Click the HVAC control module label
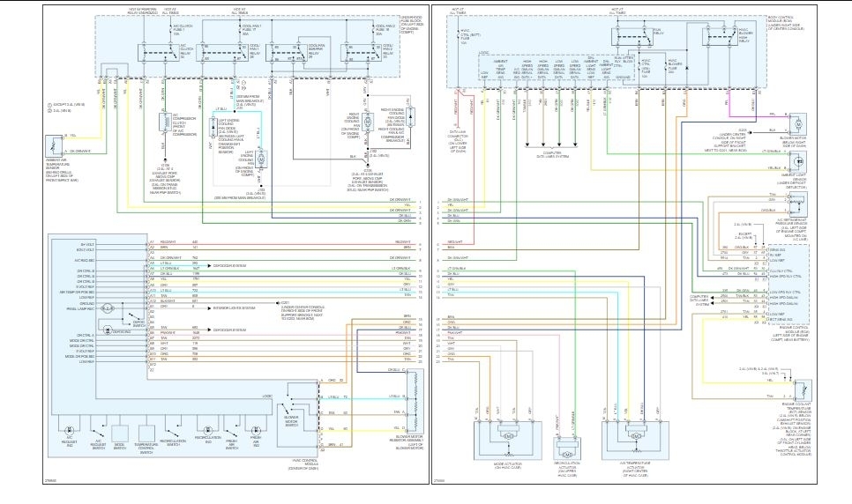The height and width of the screenshot is (504, 852). pos(303,463)
